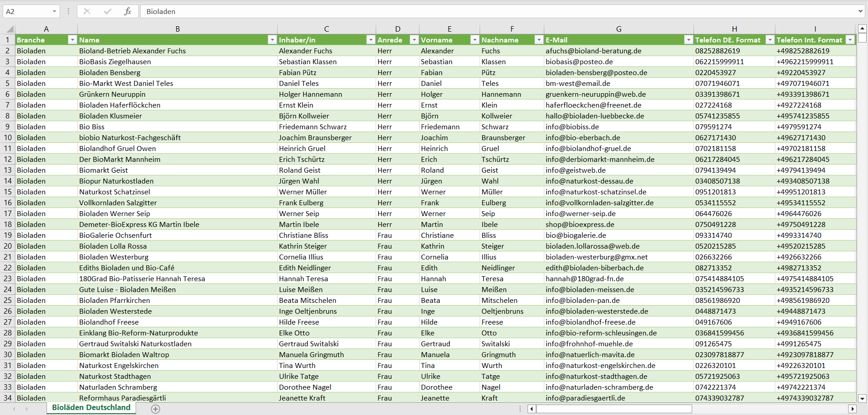This screenshot has width=868, height=415.
Task: Click cell info@natuerlich-mavita.de
Action: (618, 354)
